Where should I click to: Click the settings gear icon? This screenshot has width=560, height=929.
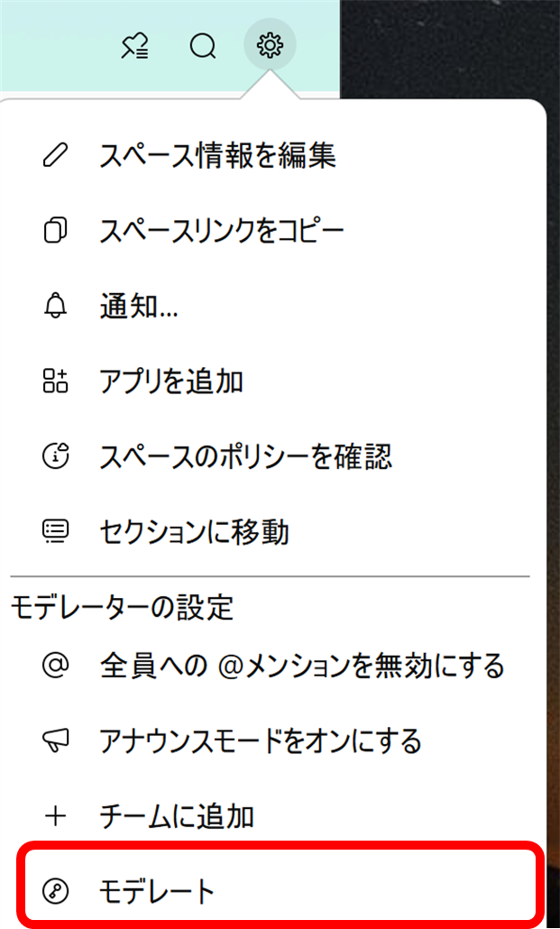coord(270,45)
